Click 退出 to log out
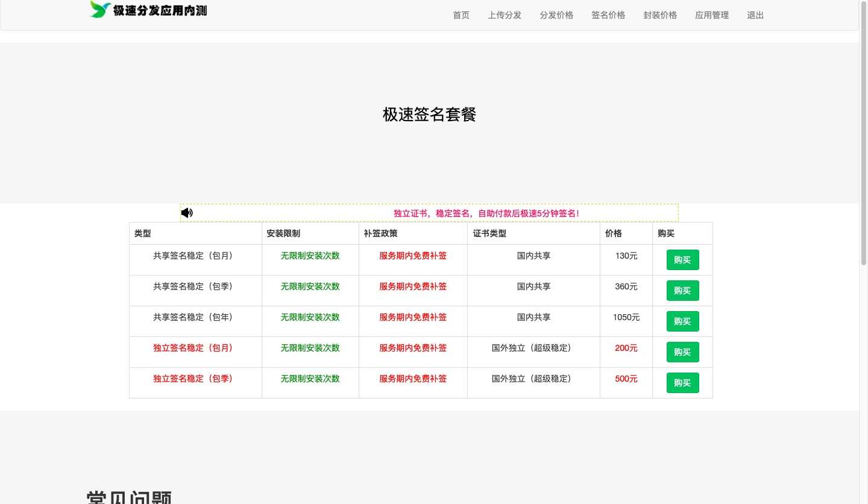The height and width of the screenshot is (504, 868). (755, 15)
